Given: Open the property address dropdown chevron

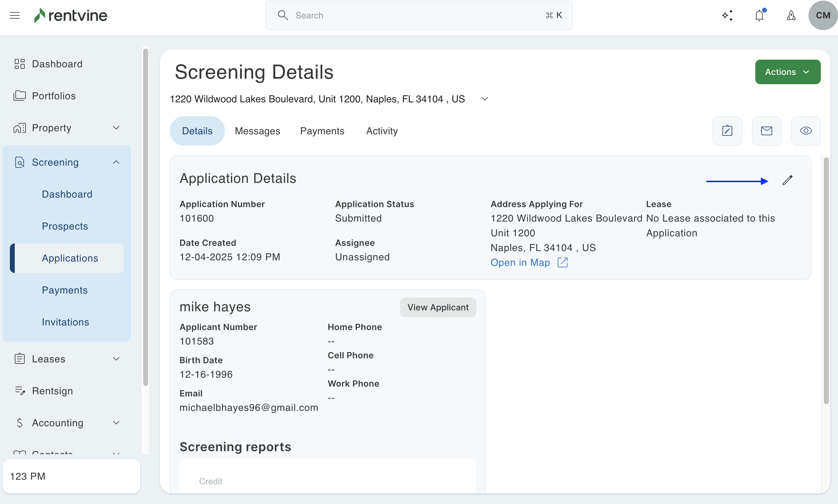Looking at the screenshot, I should pyautogui.click(x=485, y=99).
